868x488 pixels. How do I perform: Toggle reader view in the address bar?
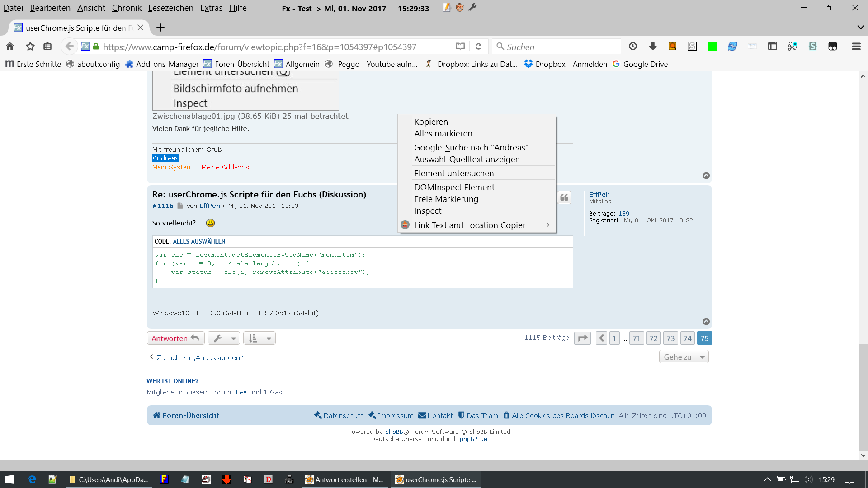(460, 47)
